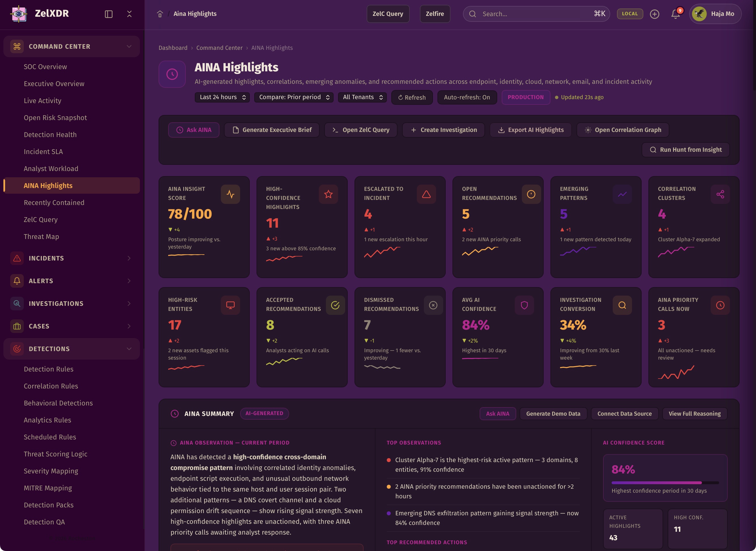Click the AI confidence score progress bar
Image resolution: width=756 pixels, height=551 pixels.
pos(665,483)
